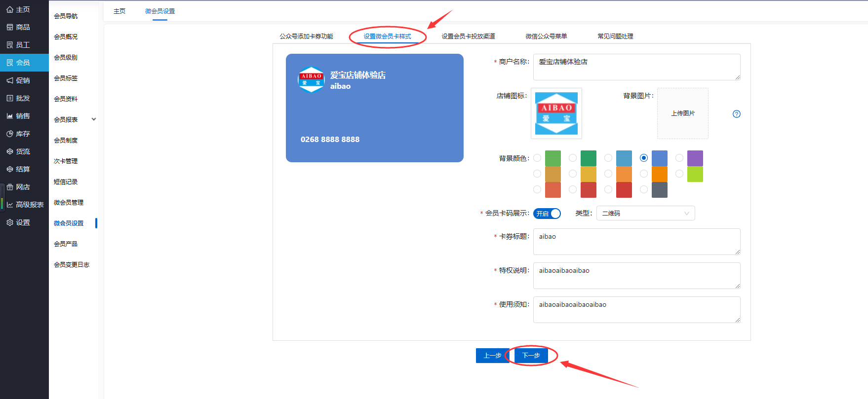The image size is (868, 399).
Task: Open the 设置微会员卡样式 step tab
Action: [387, 36]
